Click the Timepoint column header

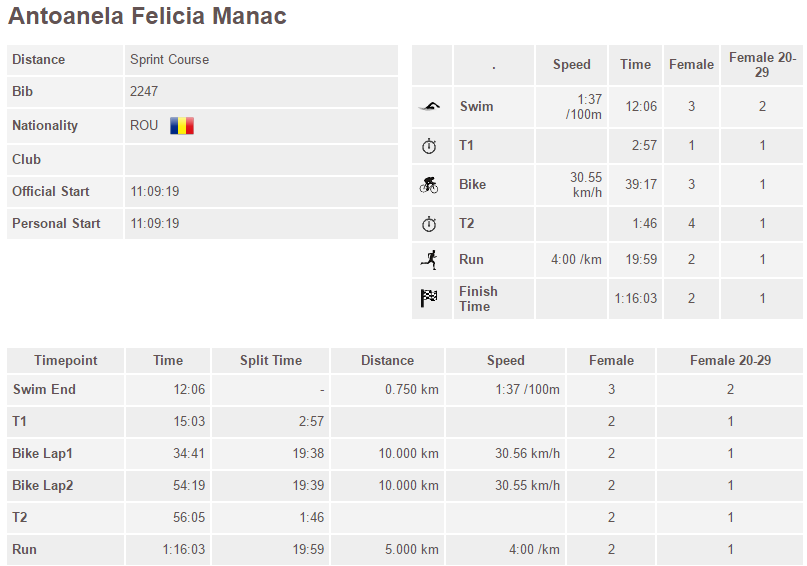pyautogui.click(x=66, y=360)
